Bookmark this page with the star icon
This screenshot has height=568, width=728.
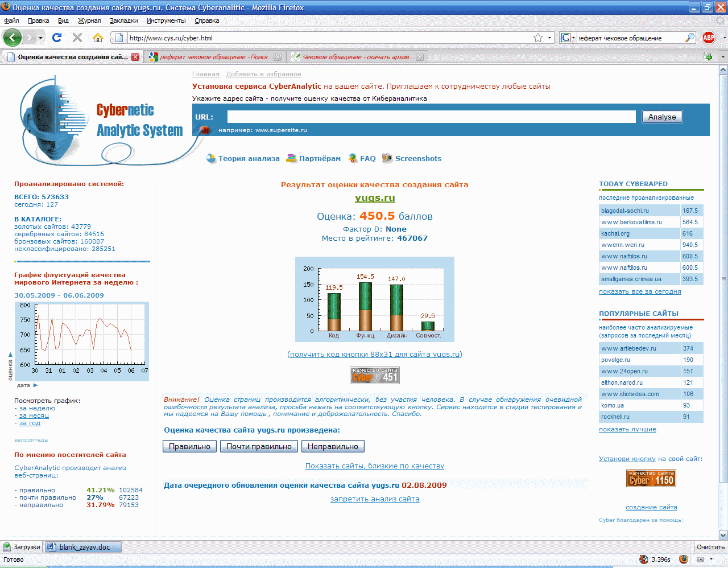[538, 38]
